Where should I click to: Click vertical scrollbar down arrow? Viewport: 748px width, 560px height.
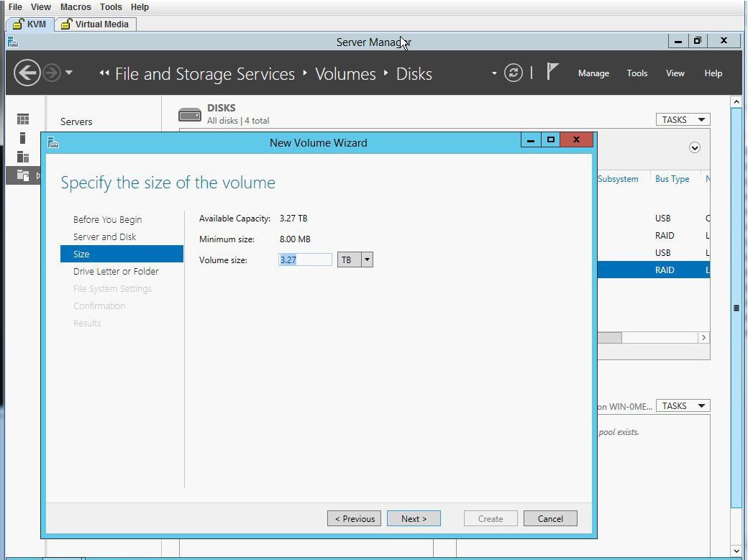736,551
